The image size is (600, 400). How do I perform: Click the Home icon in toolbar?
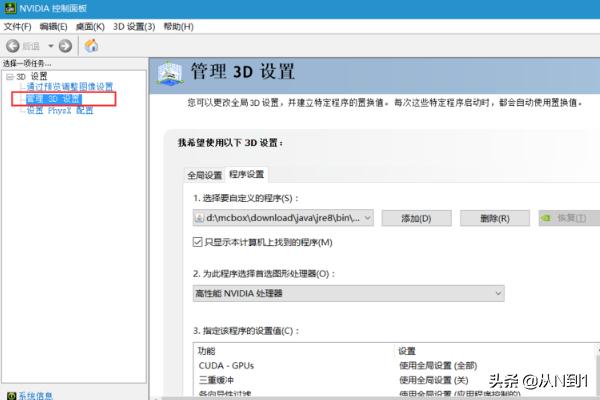tap(91, 46)
